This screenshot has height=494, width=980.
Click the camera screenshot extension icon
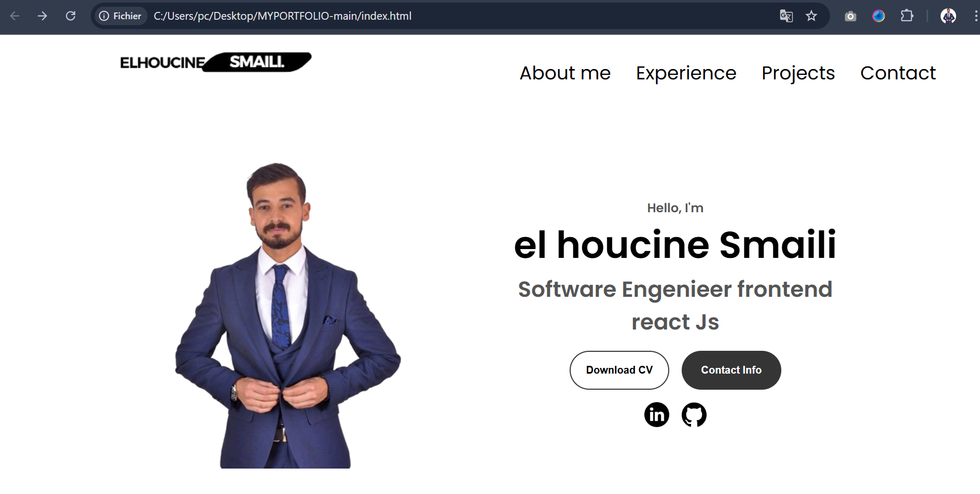click(x=850, y=16)
